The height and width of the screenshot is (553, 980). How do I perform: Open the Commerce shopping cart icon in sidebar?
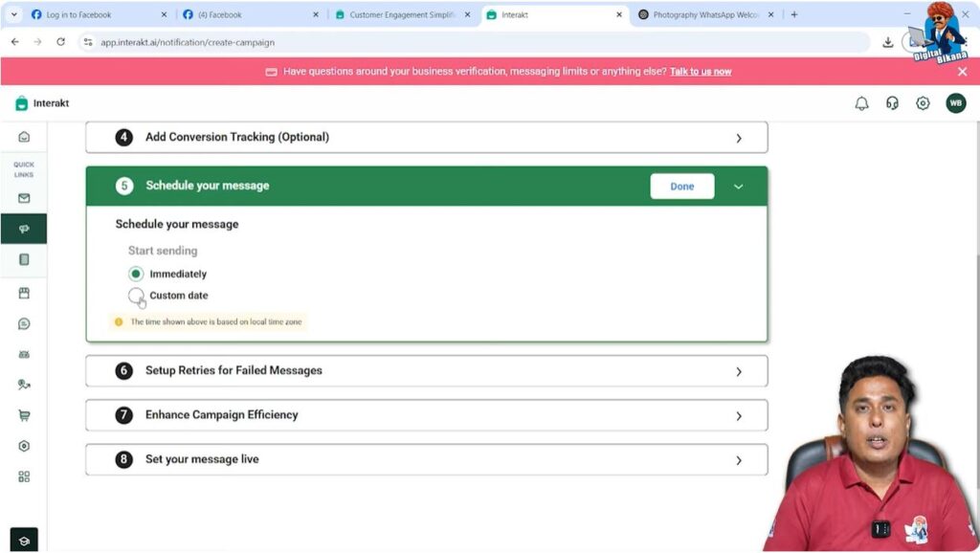[24, 415]
